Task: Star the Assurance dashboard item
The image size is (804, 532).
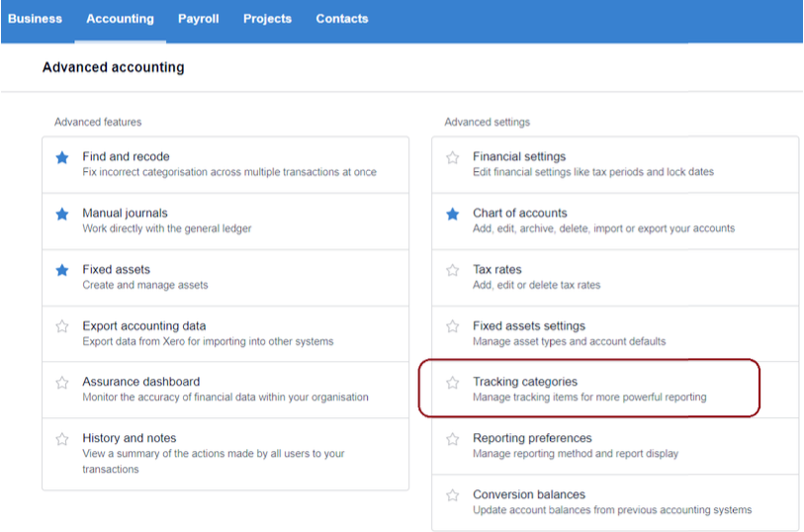Action: coord(62,383)
